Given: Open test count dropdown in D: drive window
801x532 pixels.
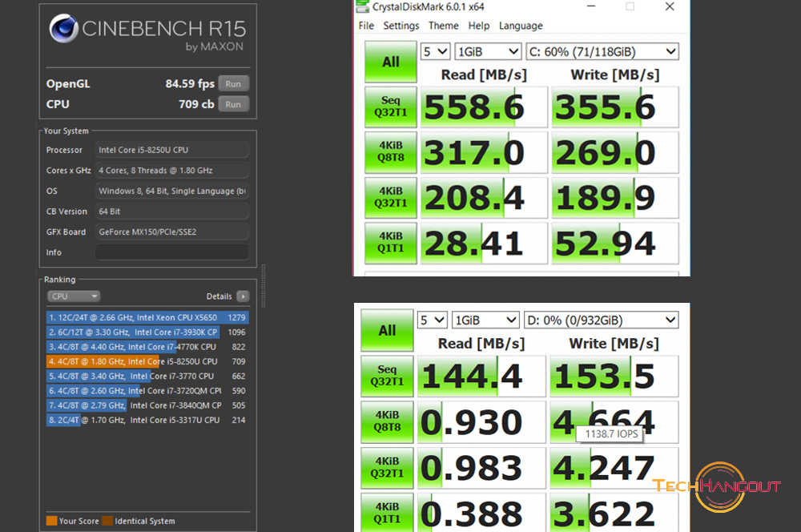Looking at the screenshot, I should coord(433,320).
